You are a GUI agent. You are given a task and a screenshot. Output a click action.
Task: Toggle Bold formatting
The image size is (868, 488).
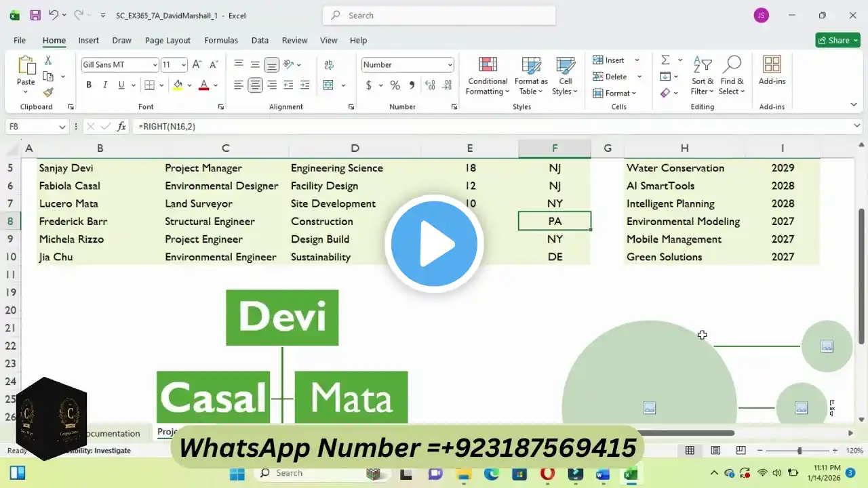pyautogui.click(x=89, y=85)
